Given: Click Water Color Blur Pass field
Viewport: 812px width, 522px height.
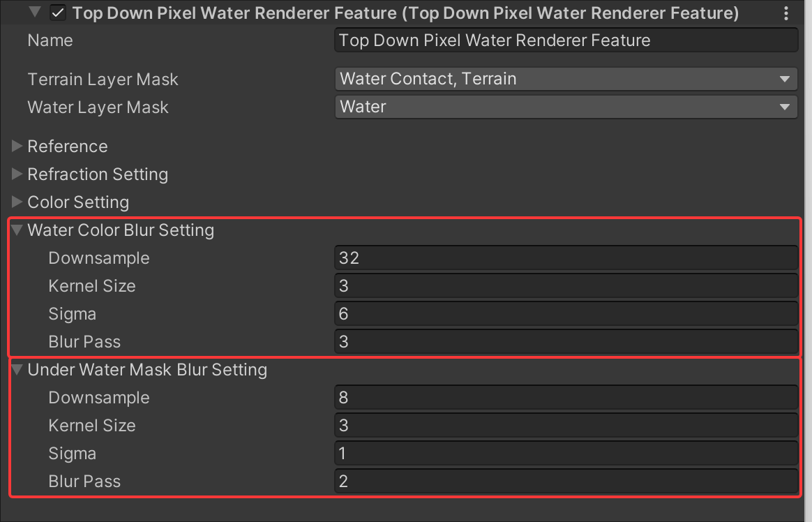Looking at the screenshot, I should point(565,341).
